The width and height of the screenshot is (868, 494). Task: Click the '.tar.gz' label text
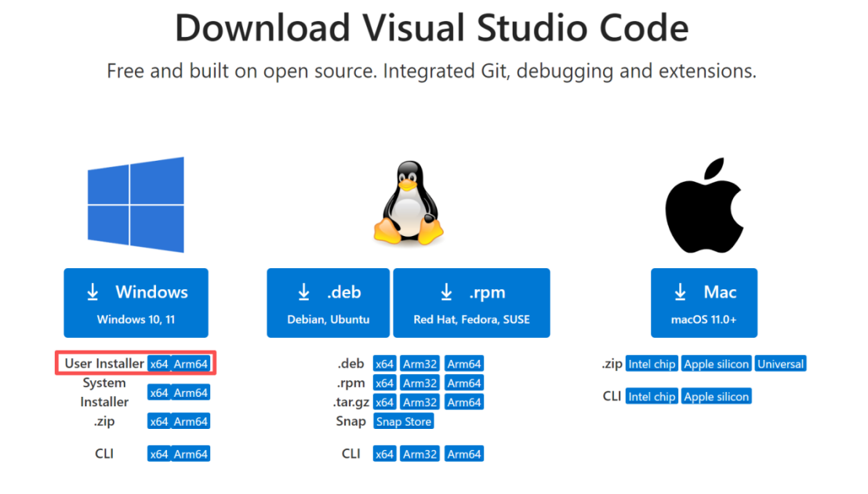pos(351,402)
